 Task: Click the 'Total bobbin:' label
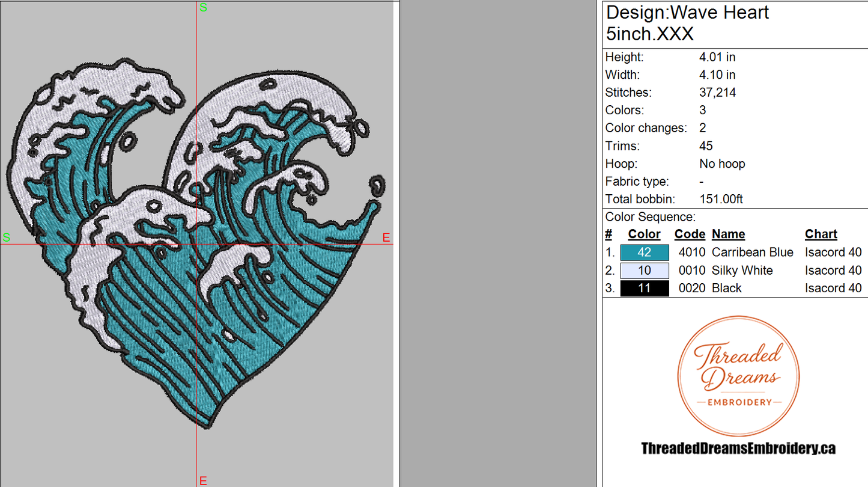point(640,199)
